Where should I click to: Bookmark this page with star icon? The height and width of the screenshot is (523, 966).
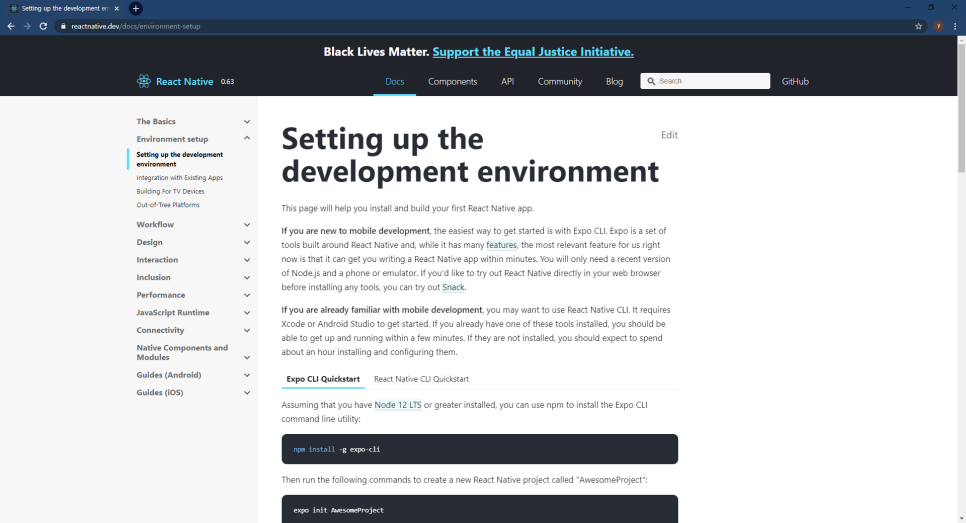(x=919, y=26)
